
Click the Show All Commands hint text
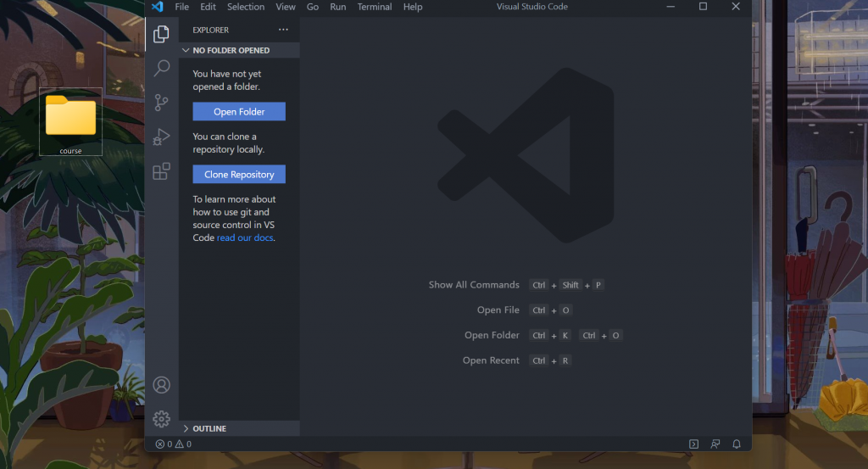(474, 285)
